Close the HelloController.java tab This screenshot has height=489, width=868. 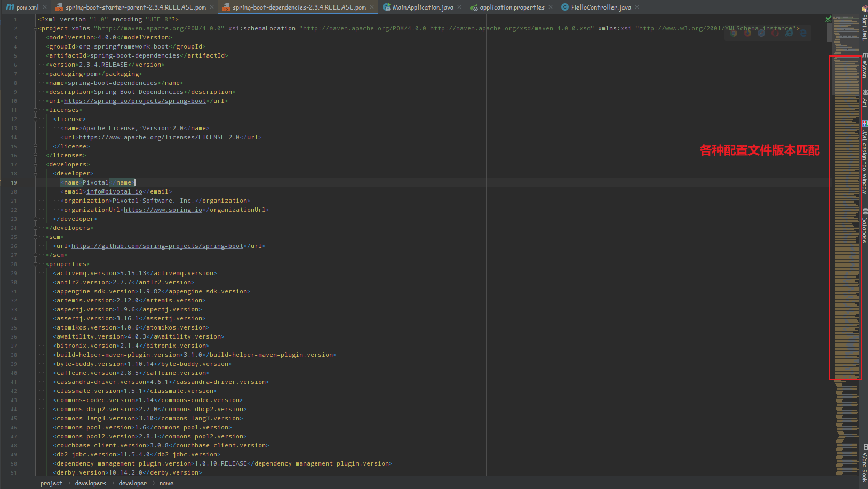(637, 7)
